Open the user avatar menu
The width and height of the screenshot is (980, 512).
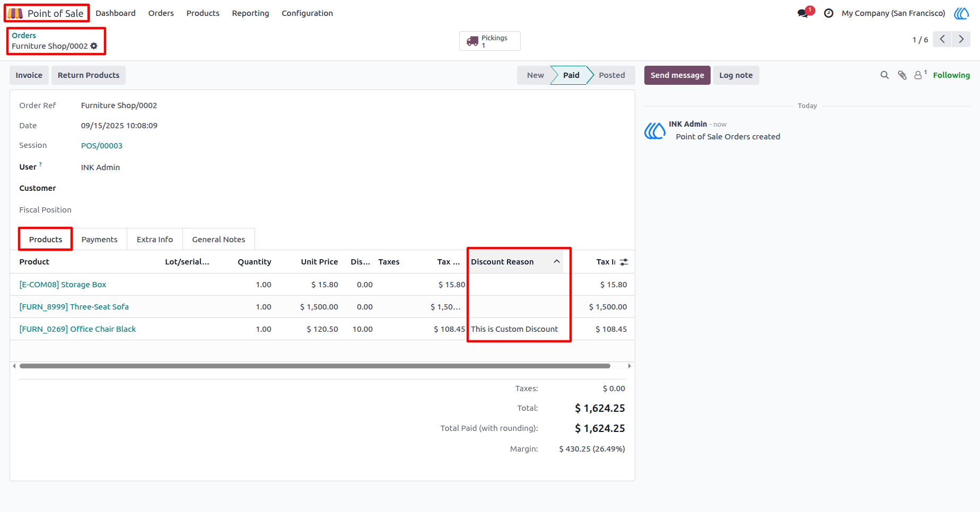(961, 13)
